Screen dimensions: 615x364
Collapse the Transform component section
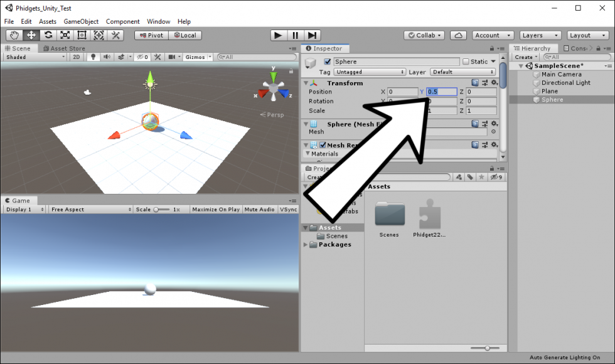pyautogui.click(x=306, y=83)
